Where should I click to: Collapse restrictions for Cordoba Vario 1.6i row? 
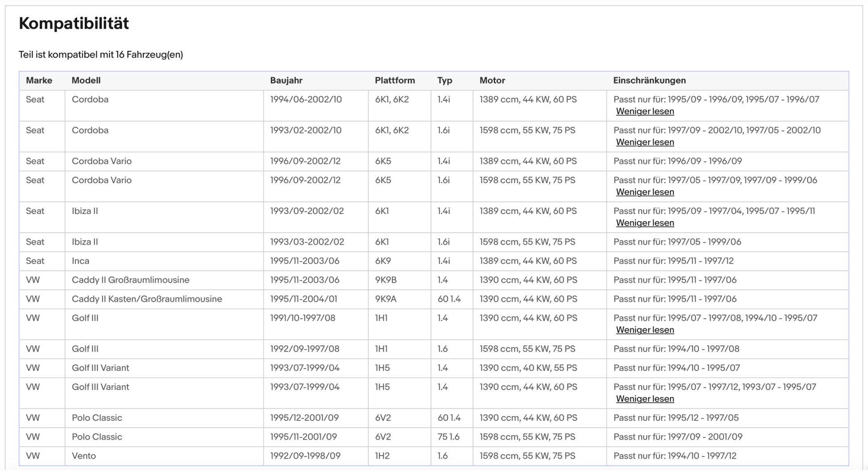tap(645, 192)
